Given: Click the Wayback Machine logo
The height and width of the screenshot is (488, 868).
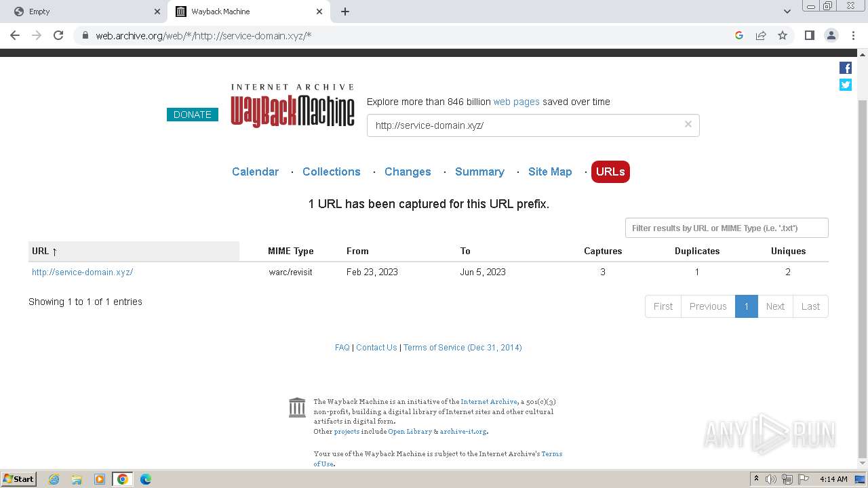Looking at the screenshot, I should (292, 106).
